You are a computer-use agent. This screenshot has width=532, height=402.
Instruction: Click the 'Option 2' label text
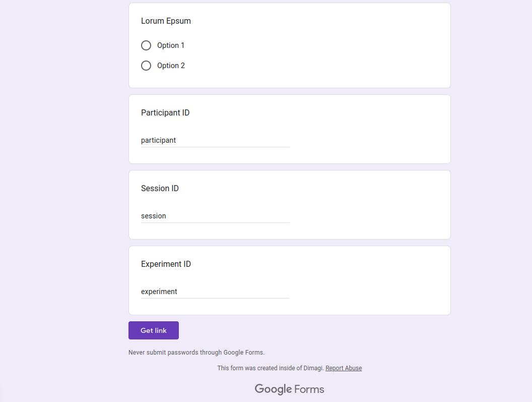click(171, 66)
